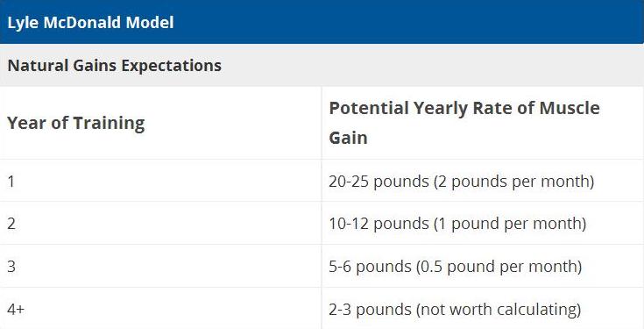The width and height of the screenshot is (644, 329).
Task: Click the 2-3 pounds cell
Action: (x=483, y=309)
